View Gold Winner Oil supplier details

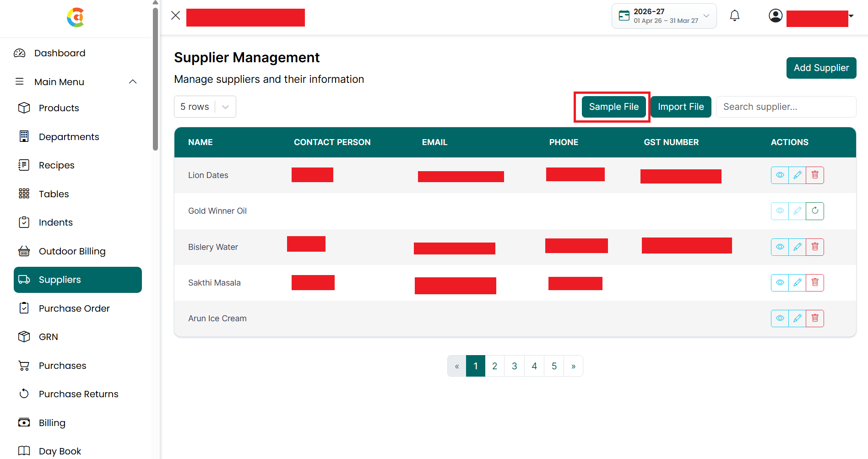pos(780,211)
